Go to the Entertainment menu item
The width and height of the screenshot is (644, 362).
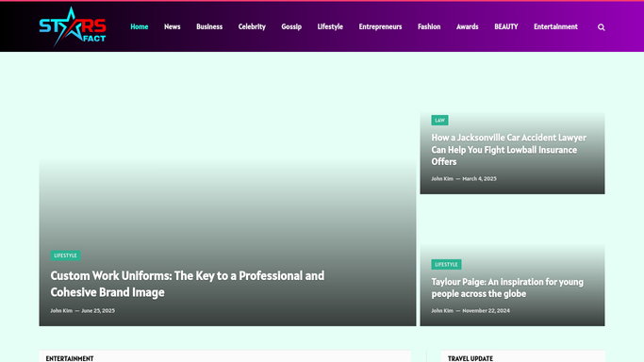555,26
